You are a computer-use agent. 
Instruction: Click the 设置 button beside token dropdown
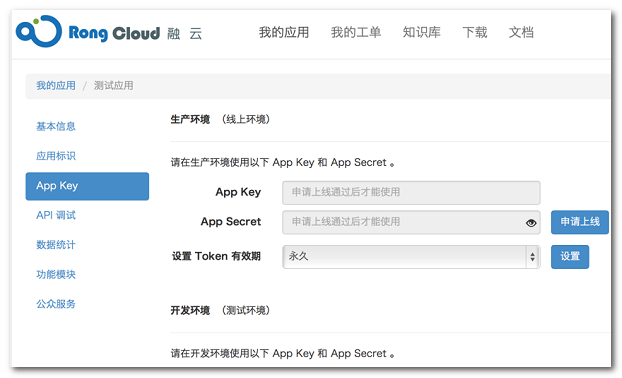(x=570, y=257)
